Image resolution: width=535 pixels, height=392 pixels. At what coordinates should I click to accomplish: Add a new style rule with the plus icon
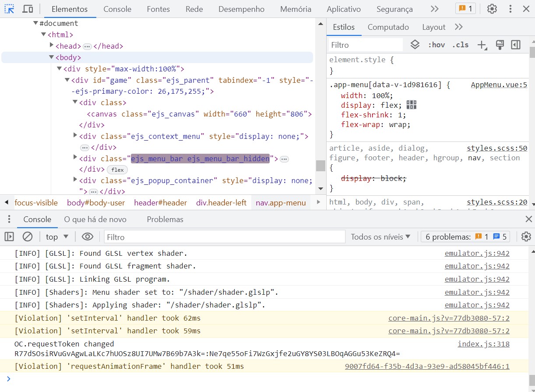(x=481, y=44)
